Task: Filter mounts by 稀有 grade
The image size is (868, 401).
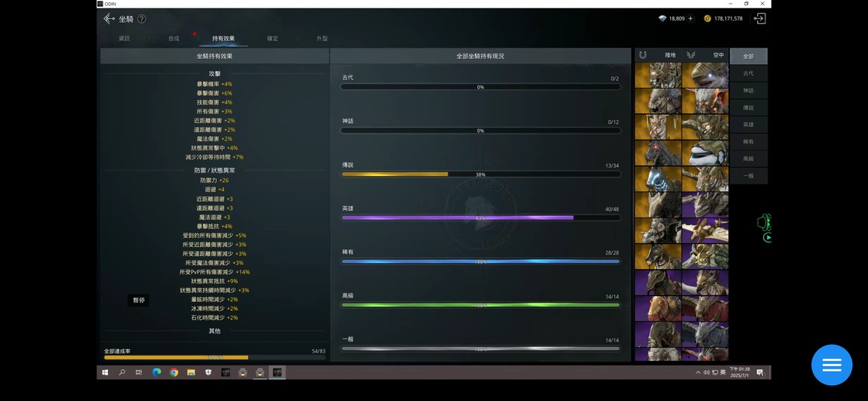Action: (749, 142)
